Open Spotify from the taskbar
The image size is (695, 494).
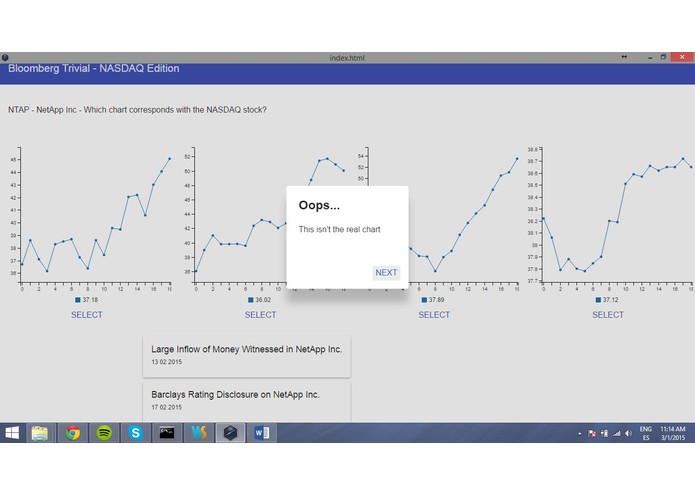[104, 433]
